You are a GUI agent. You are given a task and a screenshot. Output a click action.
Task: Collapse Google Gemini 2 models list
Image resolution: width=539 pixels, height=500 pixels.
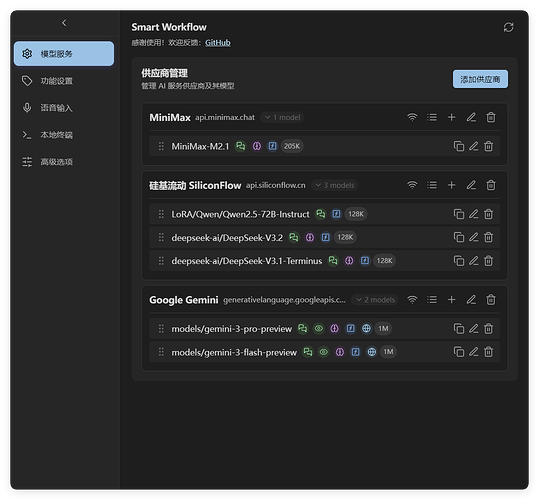pos(375,300)
